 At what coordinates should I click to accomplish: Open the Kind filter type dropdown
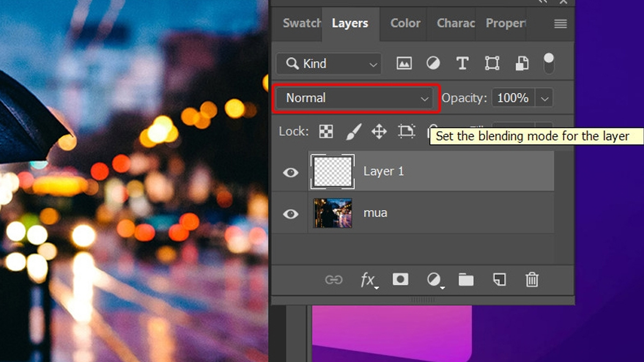coord(329,64)
